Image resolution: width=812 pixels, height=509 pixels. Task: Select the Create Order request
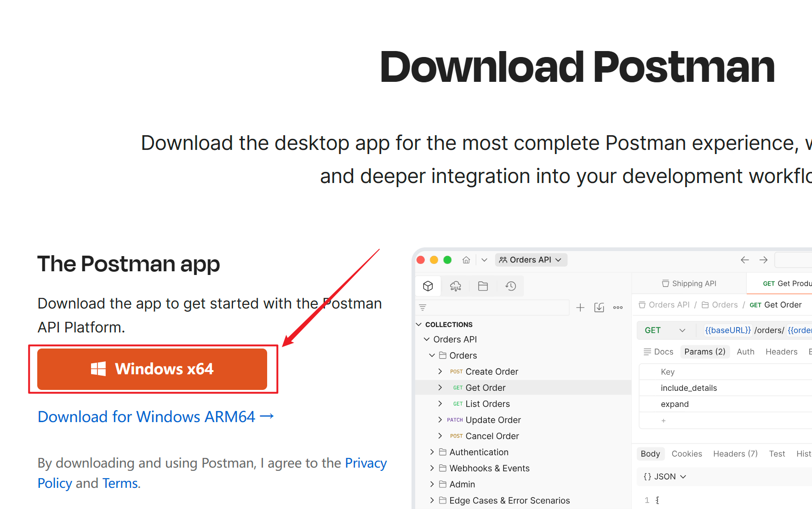coord(492,372)
